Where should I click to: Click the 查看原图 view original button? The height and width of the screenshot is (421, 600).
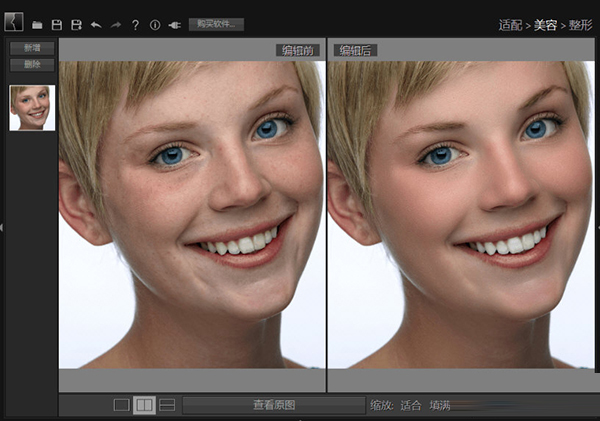(x=273, y=405)
